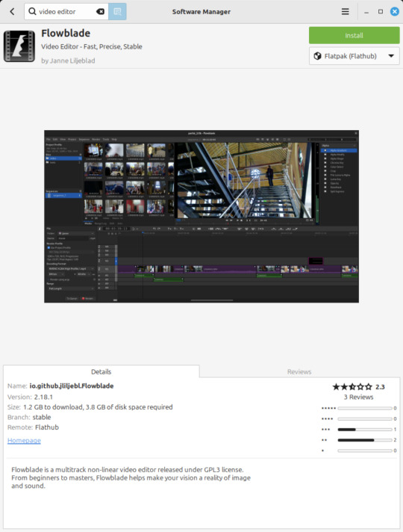Image resolution: width=403 pixels, height=532 pixels.
Task: Click 'Video Editor - Fast, Precise, Stable' subtitle
Action: click(92, 46)
